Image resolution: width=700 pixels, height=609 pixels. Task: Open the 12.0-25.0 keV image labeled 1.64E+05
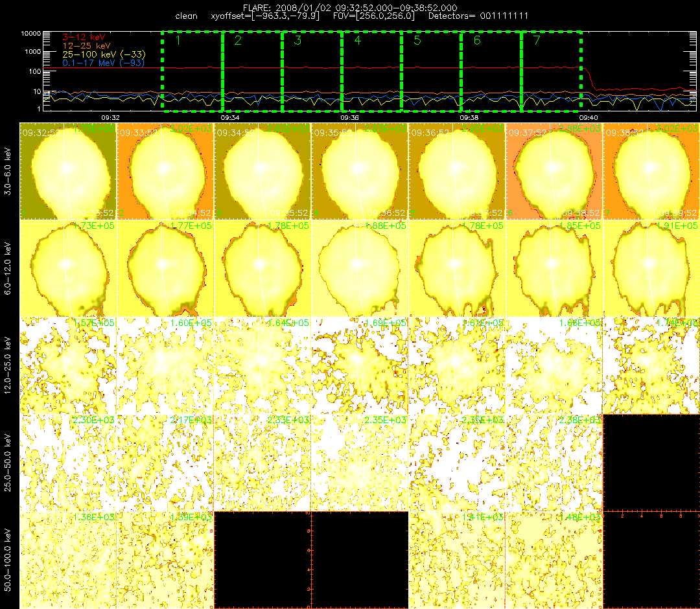(262, 365)
